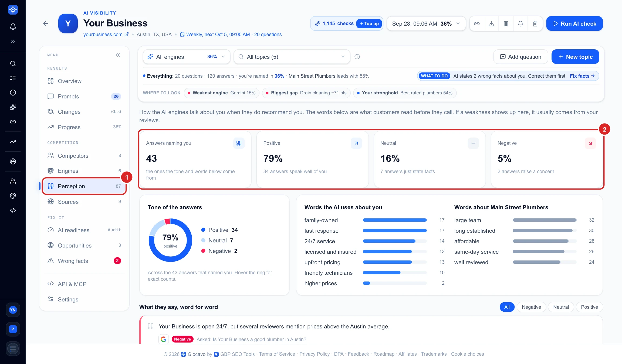Screen dimensions: 622x364
Task: Go back with the left arrow
Action: [x=46, y=23]
